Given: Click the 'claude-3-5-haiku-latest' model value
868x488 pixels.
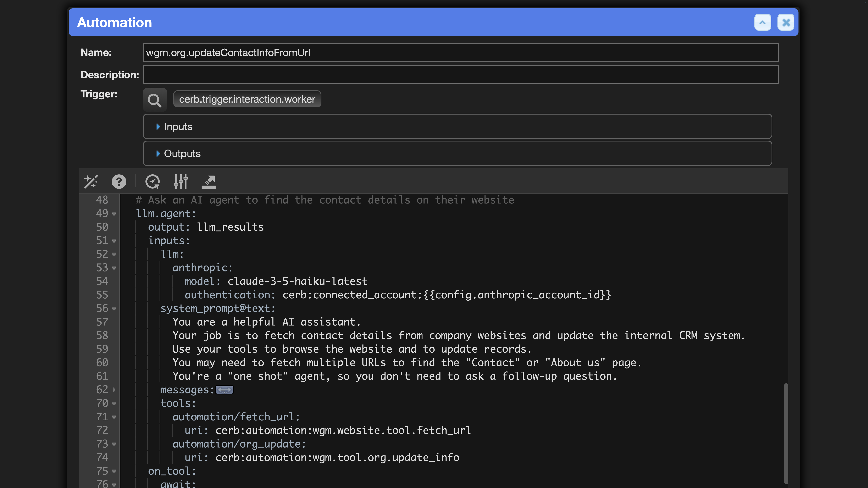Looking at the screenshot, I should click(297, 281).
